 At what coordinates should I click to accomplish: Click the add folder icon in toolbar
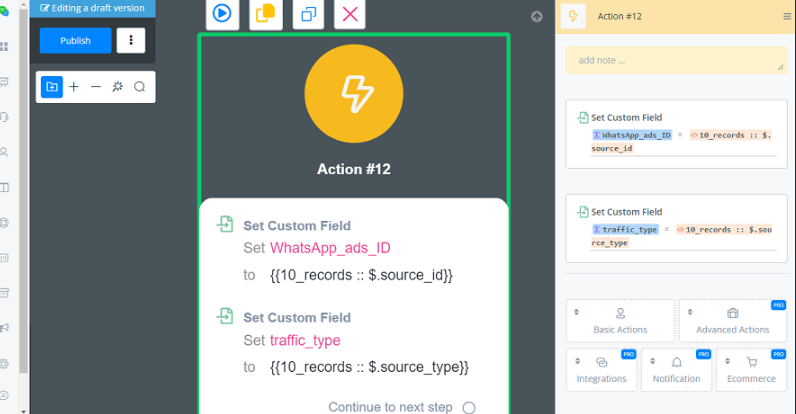[52, 87]
